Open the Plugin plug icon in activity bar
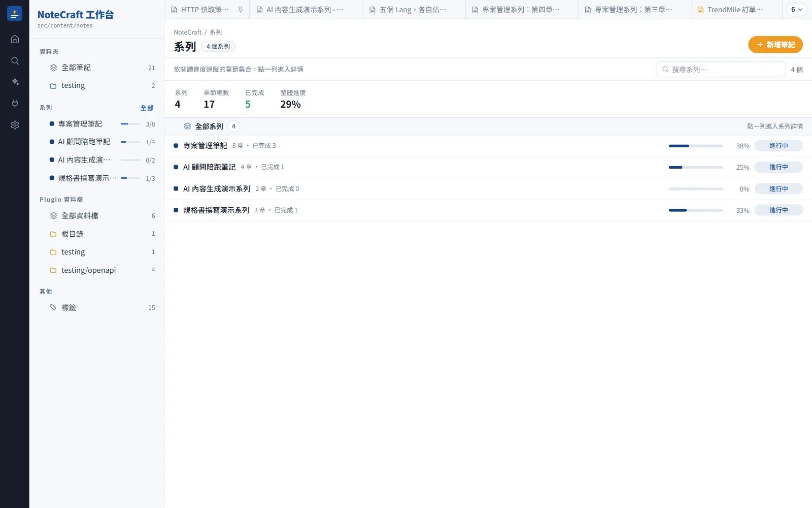This screenshot has width=812, height=508. (x=15, y=104)
